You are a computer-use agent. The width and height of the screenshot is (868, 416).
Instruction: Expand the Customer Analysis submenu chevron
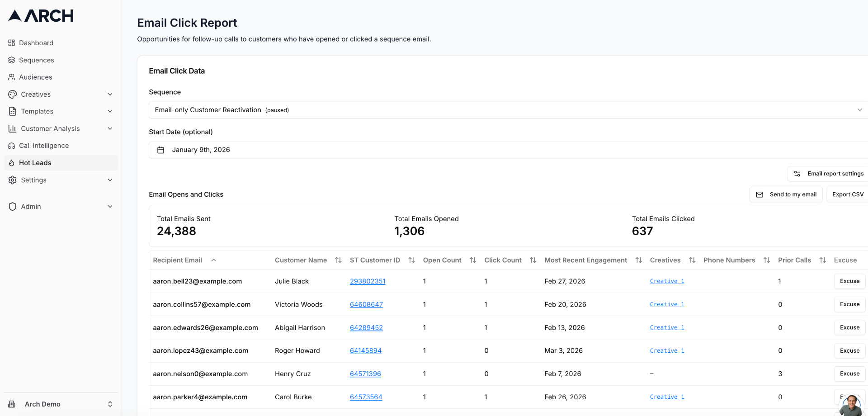tap(110, 128)
